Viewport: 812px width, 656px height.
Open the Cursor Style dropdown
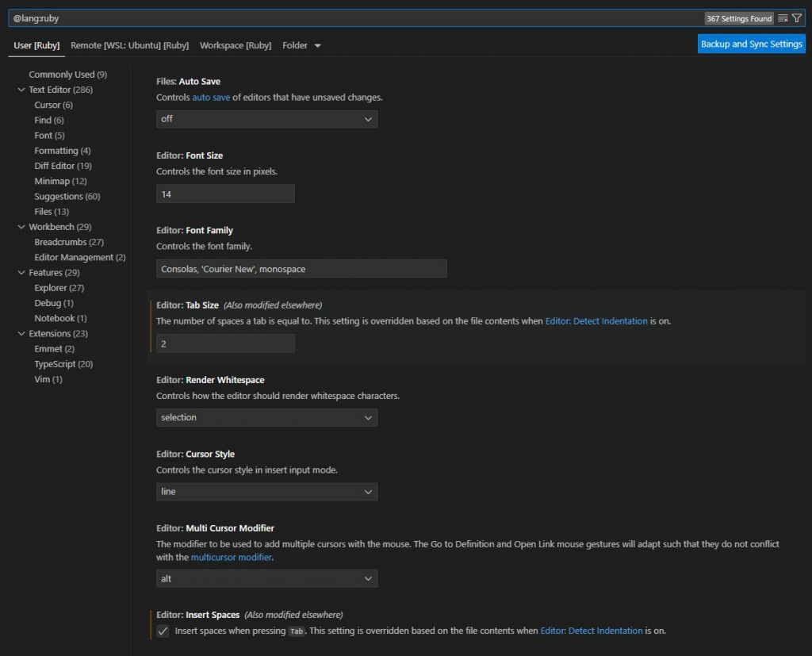pos(266,492)
